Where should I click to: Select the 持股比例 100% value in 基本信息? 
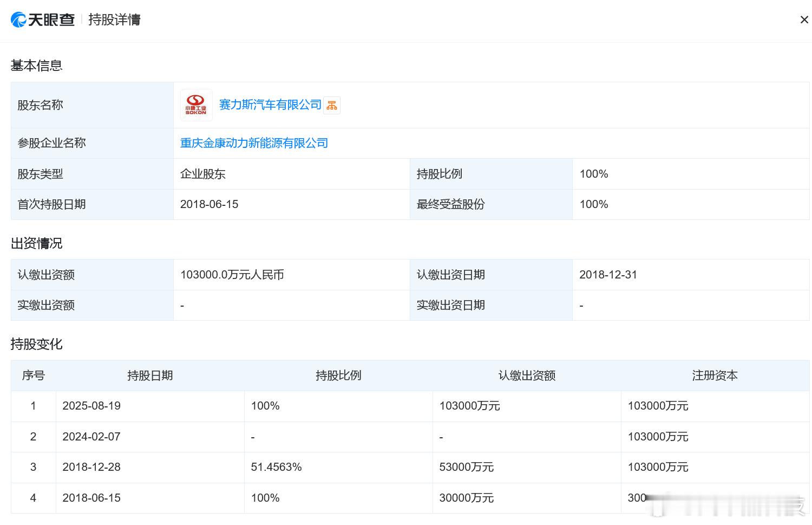pos(594,174)
